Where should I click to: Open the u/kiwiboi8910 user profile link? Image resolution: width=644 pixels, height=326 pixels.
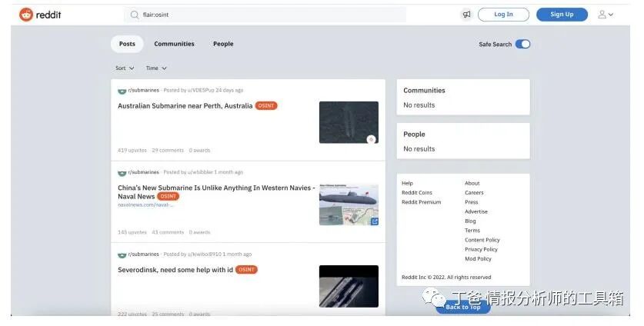pyautogui.click(x=204, y=254)
